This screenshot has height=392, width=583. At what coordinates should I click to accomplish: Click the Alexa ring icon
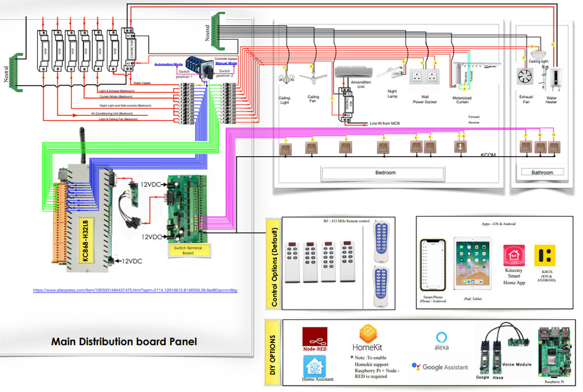tap(441, 339)
